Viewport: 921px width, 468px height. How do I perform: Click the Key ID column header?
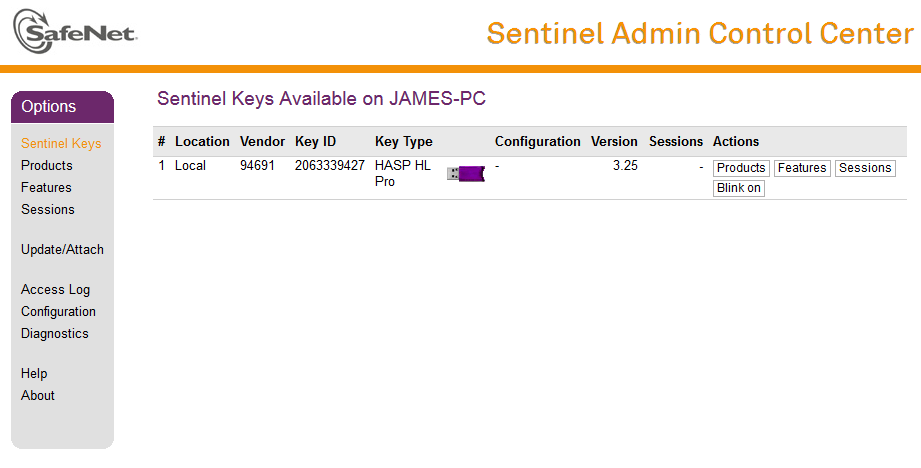click(314, 141)
